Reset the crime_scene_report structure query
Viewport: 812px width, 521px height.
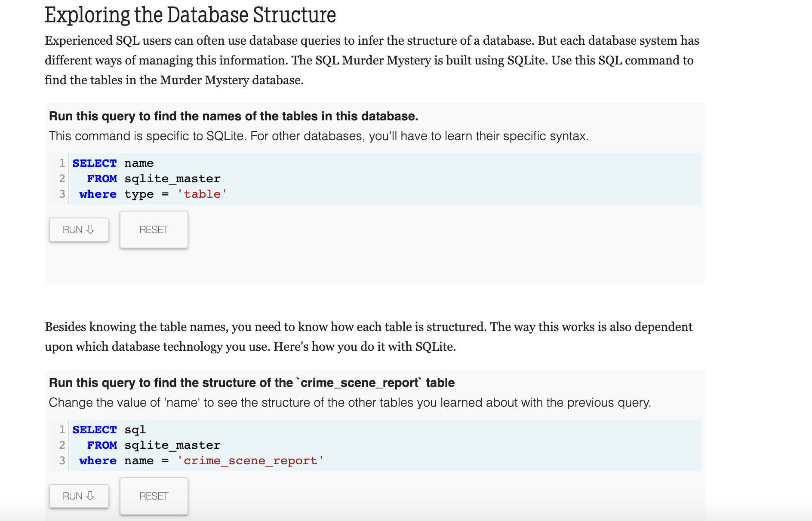click(154, 496)
